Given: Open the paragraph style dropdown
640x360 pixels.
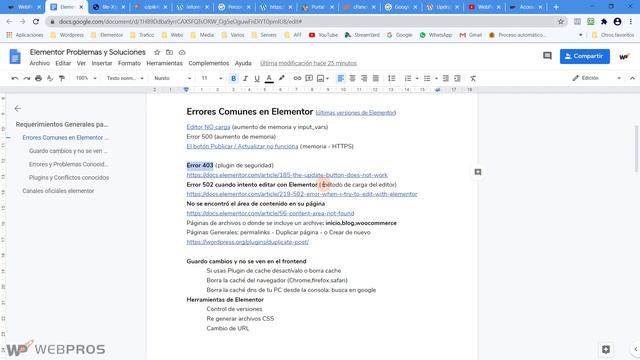Looking at the screenshot, I should [125, 78].
